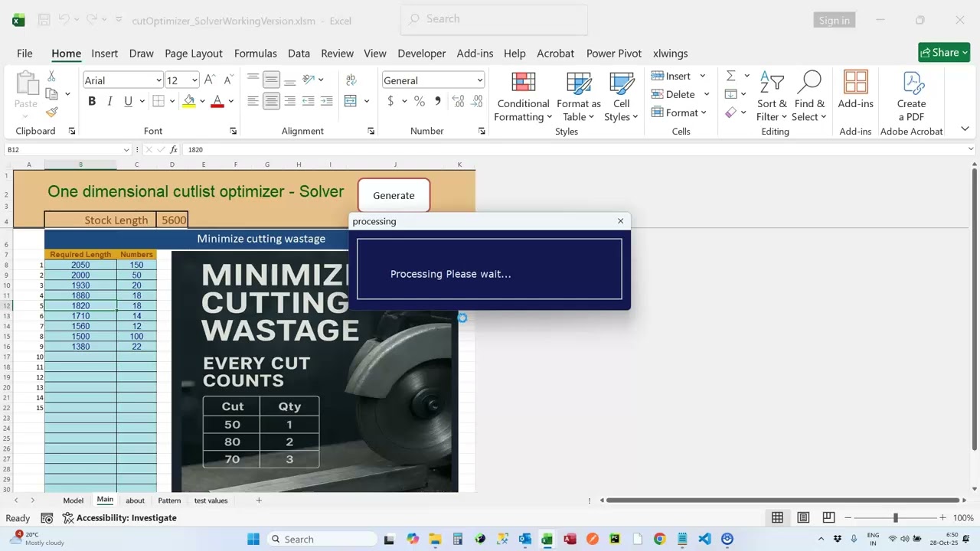Click AutoSum sigma icon
Image resolution: width=980 pixels, height=551 pixels.
(730, 76)
